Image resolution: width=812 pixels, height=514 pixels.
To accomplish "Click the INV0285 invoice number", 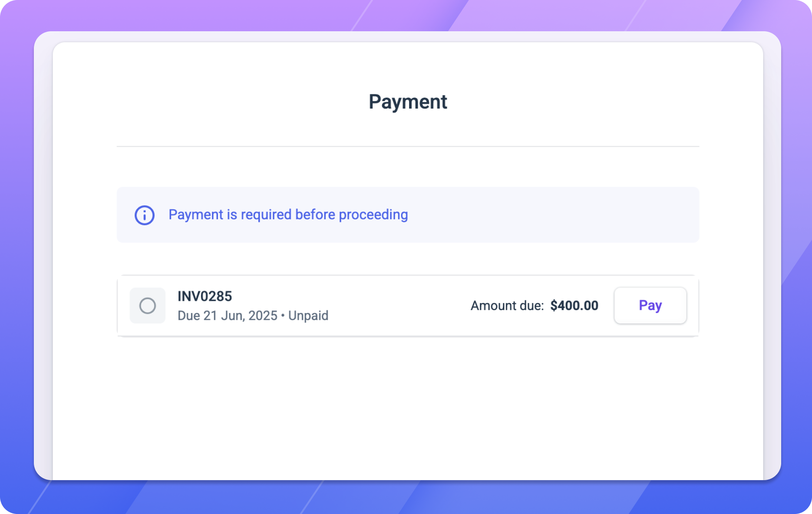I will [205, 297].
